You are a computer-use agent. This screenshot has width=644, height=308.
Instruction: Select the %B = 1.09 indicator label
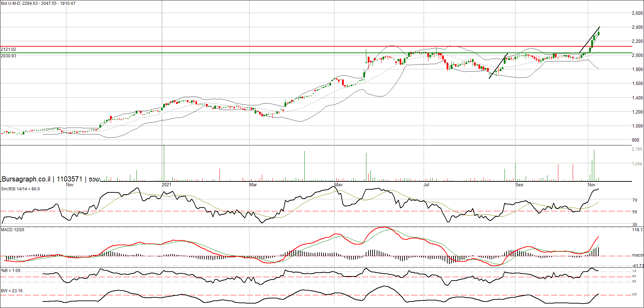pos(11,271)
